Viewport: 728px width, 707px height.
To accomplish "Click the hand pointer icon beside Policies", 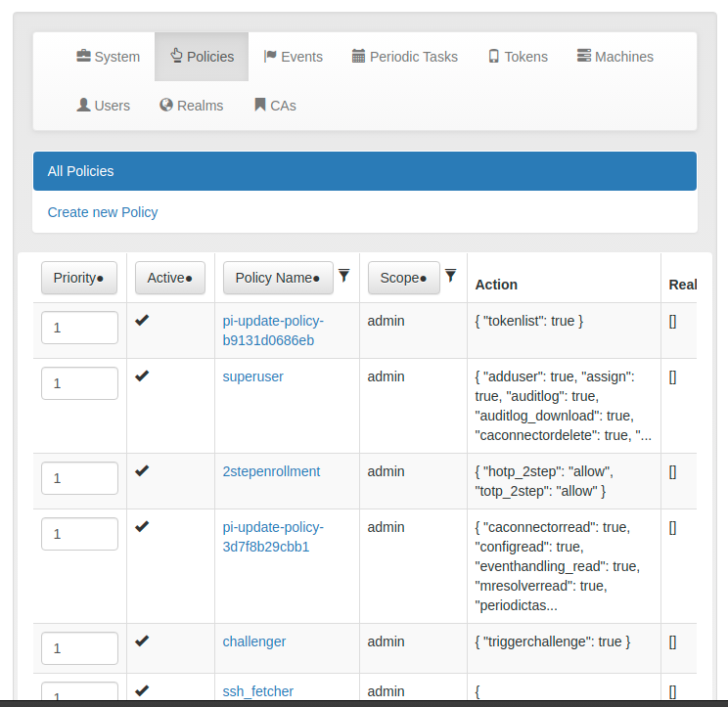I will pos(176,56).
